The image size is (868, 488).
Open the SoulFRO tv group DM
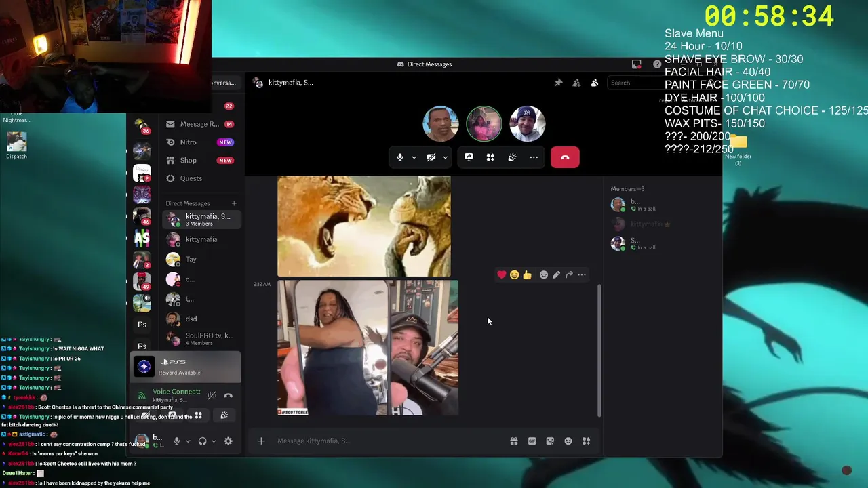click(201, 339)
